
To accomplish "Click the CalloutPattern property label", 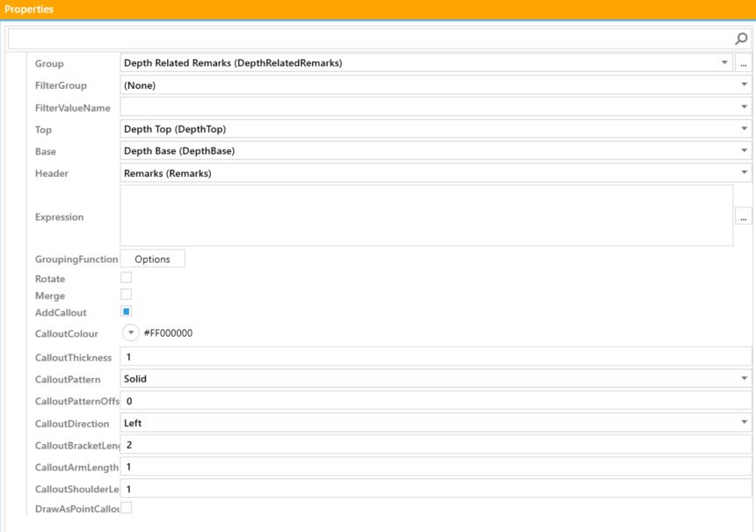I will click(x=68, y=380).
